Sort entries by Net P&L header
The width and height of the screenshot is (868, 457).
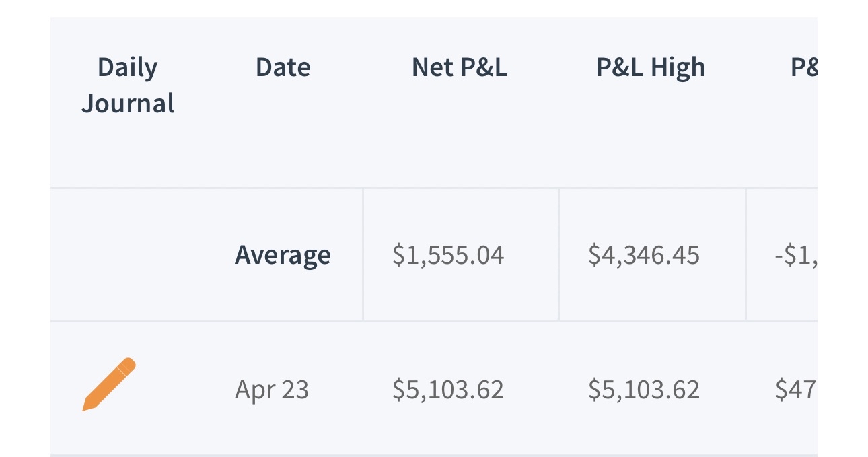[x=460, y=67]
